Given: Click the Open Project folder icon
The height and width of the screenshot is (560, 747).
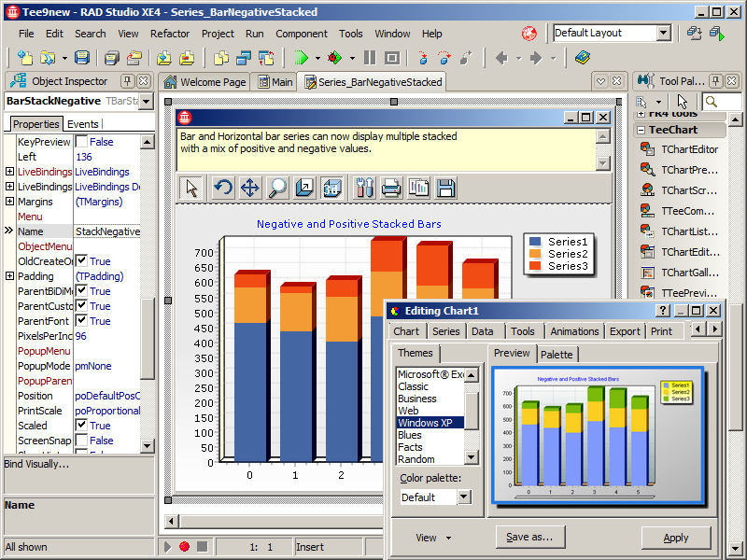Looking at the screenshot, I should click(x=134, y=58).
